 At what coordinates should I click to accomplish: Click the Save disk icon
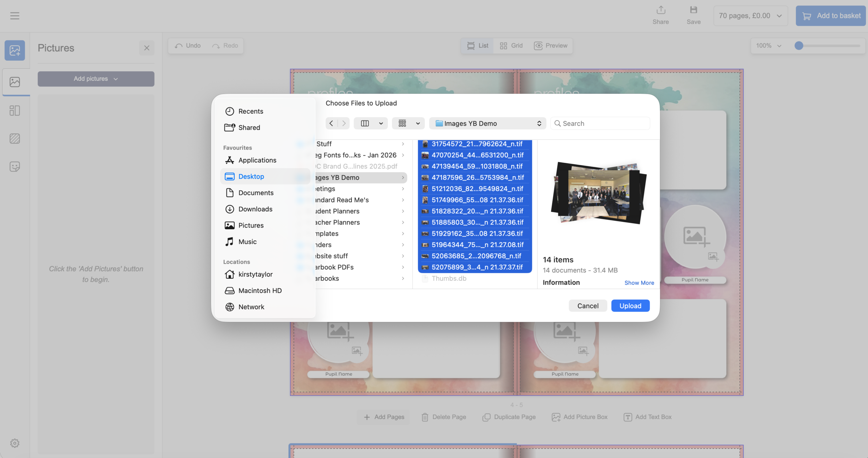point(693,10)
